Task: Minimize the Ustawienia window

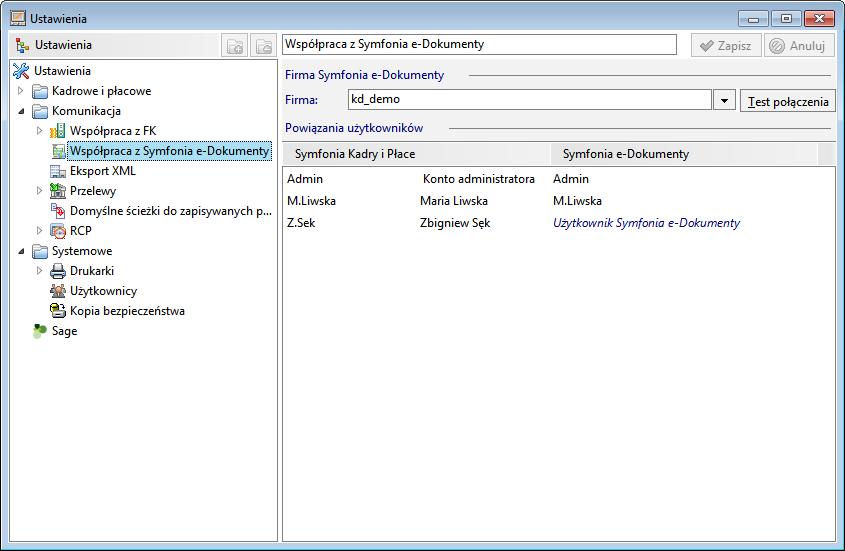Action: coord(753,19)
